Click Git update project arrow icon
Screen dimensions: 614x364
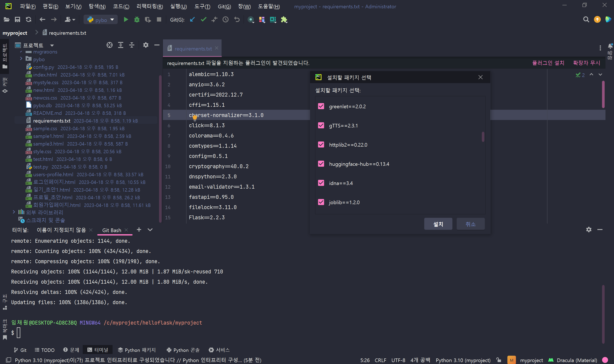tap(192, 20)
